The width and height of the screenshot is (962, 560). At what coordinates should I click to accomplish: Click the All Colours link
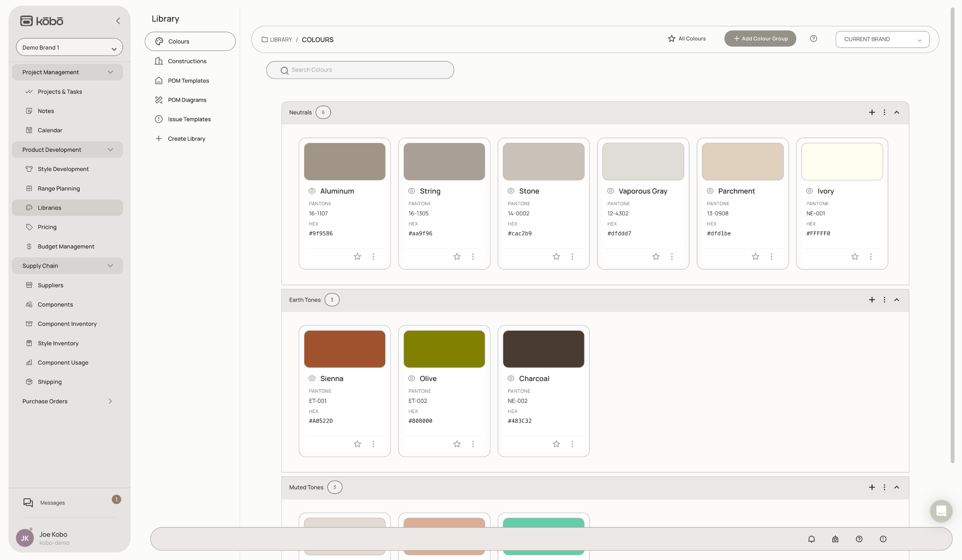687,39
